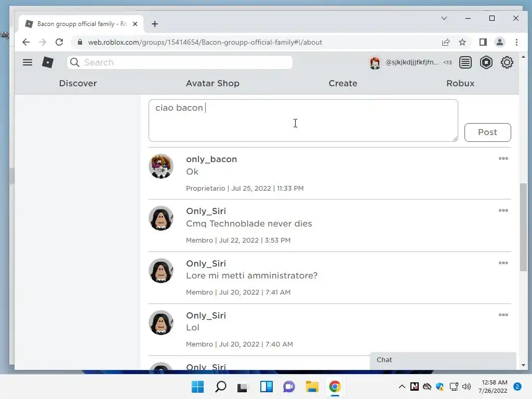
Task: Open options for the Lore mi metti amministratore post
Action: pyautogui.click(x=503, y=263)
